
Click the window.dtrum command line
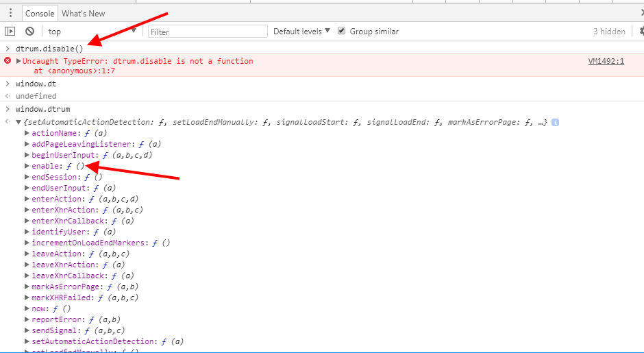click(x=42, y=109)
